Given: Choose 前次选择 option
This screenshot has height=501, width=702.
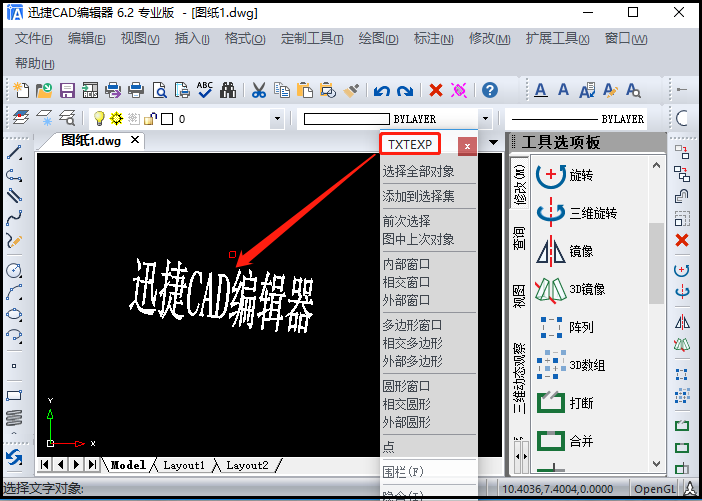Looking at the screenshot, I should point(407,221).
